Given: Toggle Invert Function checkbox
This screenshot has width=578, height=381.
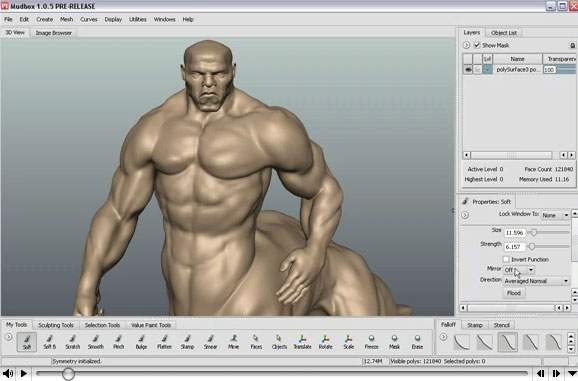Looking at the screenshot, I should [506, 259].
